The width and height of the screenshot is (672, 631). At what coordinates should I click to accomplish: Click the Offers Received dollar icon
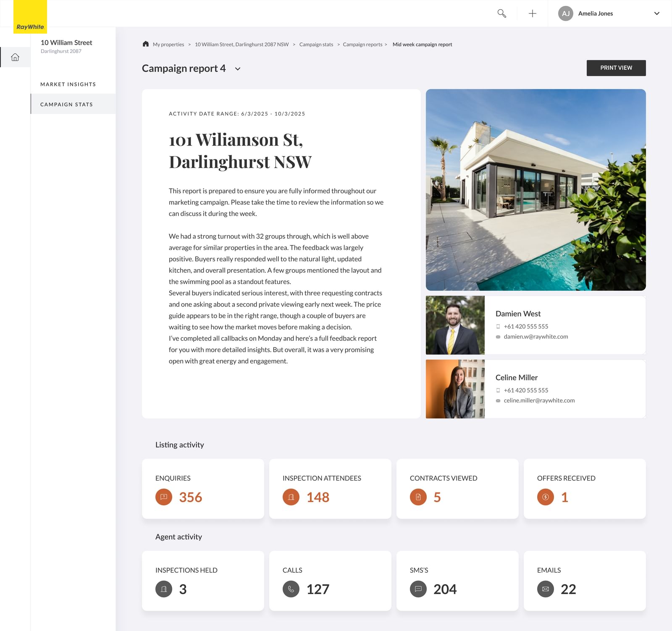coord(545,497)
